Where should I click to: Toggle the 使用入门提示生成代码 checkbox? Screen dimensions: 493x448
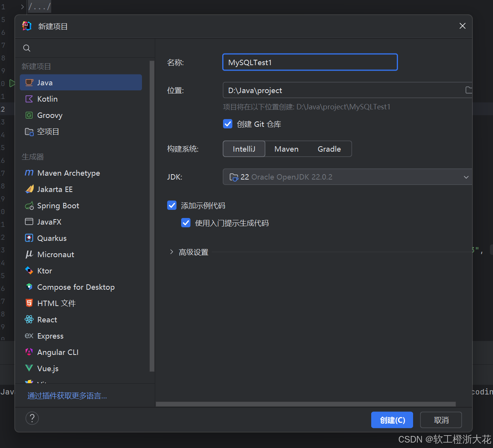click(x=186, y=223)
